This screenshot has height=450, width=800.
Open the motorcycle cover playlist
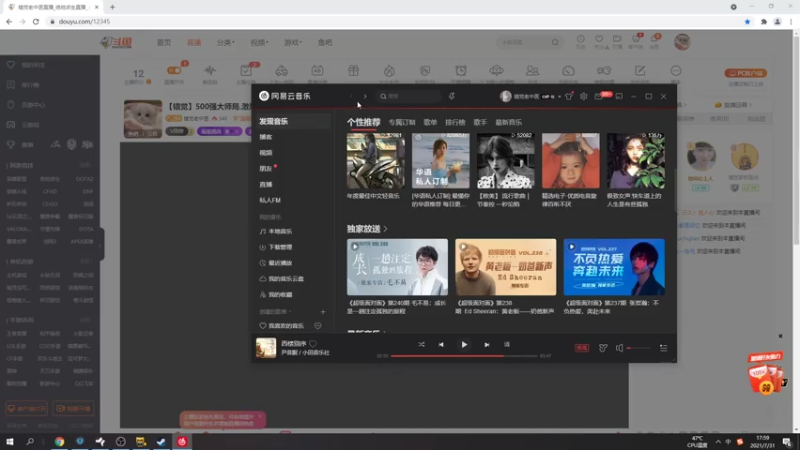[376, 161]
